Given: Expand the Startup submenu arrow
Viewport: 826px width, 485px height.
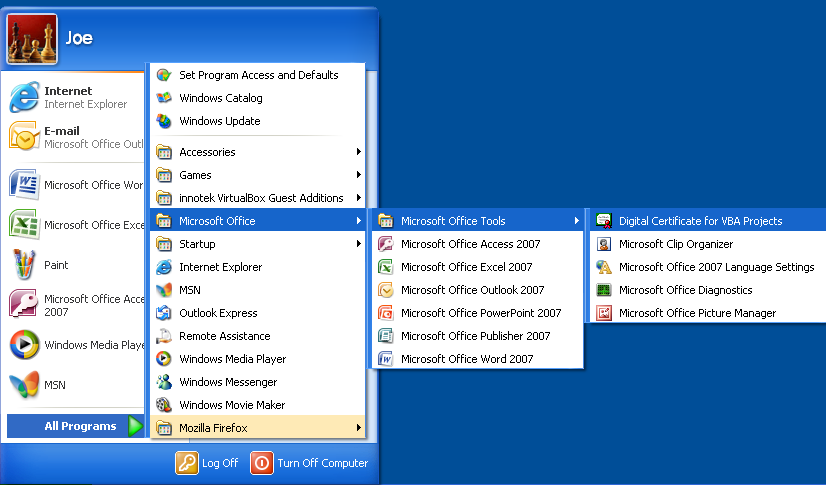Looking at the screenshot, I should [358, 244].
